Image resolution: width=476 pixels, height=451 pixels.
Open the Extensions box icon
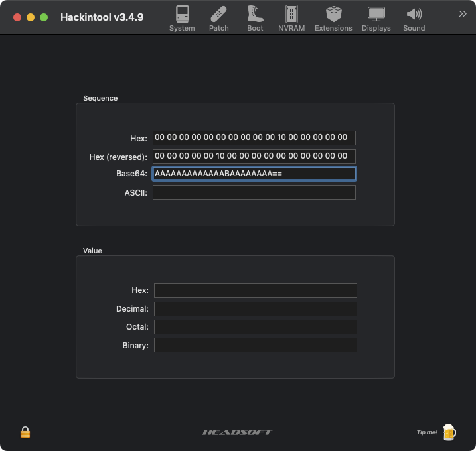coord(333,18)
